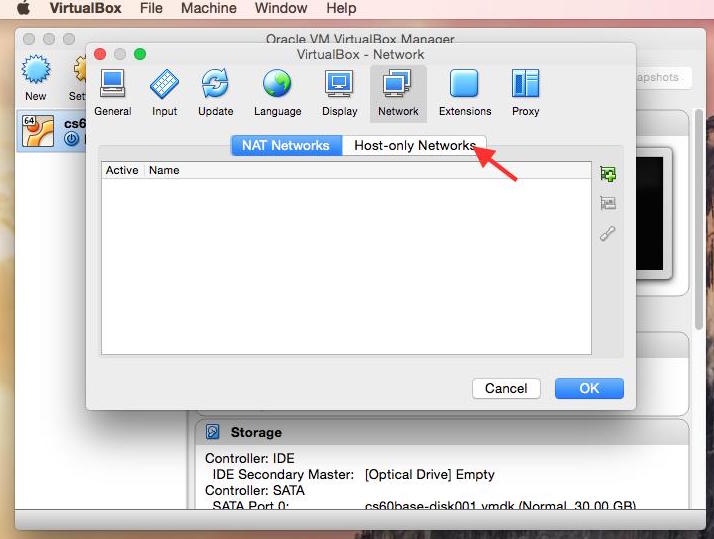This screenshot has height=539, width=714.
Task: Open the Input preferences pane
Action: click(164, 93)
